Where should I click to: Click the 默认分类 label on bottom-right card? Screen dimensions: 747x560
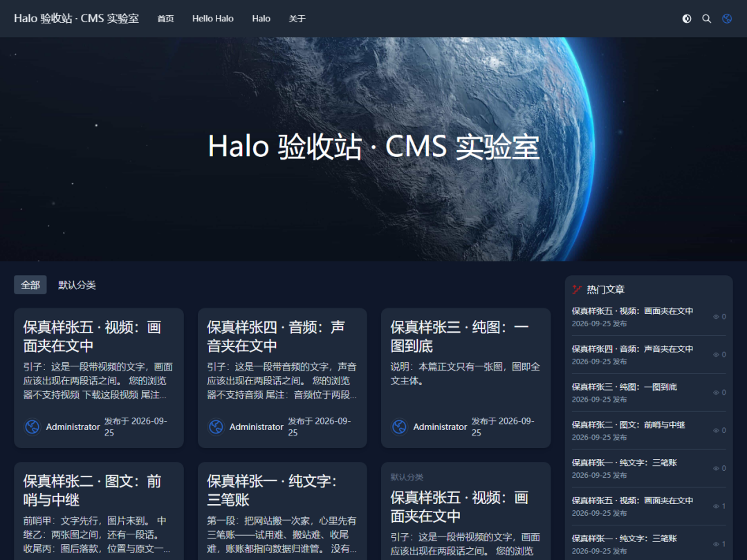(x=407, y=476)
